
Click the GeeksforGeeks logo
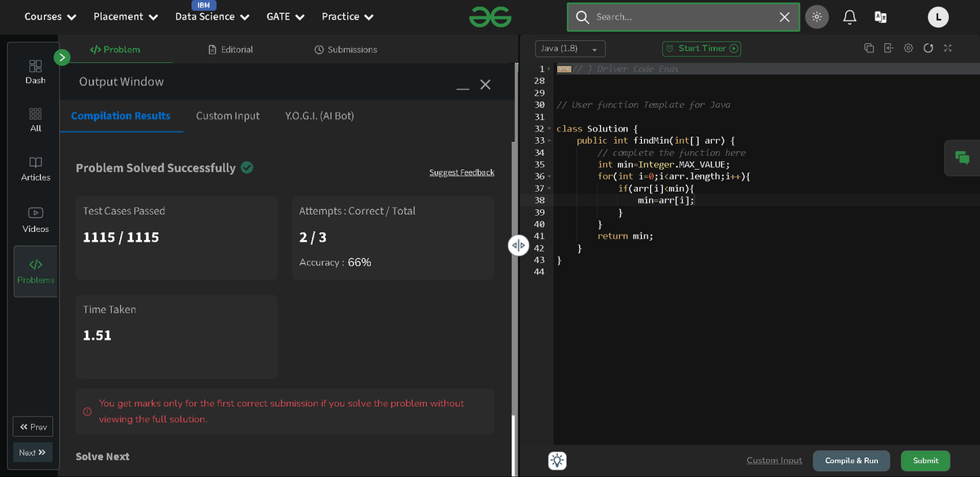tap(491, 16)
